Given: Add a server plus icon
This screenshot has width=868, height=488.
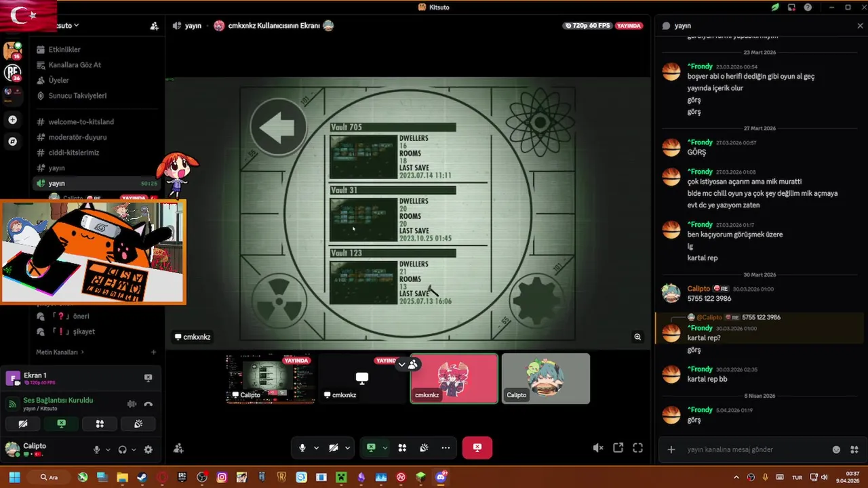Looking at the screenshot, I should click(x=12, y=120).
